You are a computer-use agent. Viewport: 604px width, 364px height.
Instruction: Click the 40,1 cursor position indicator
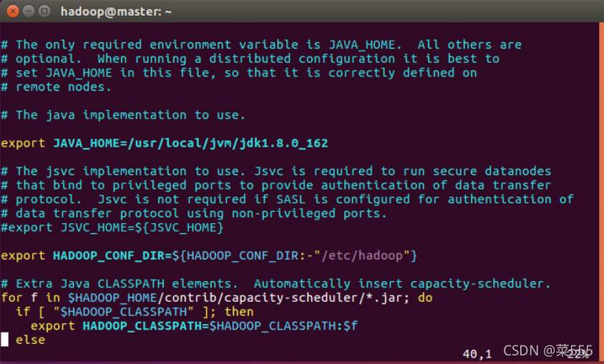tap(477, 353)
